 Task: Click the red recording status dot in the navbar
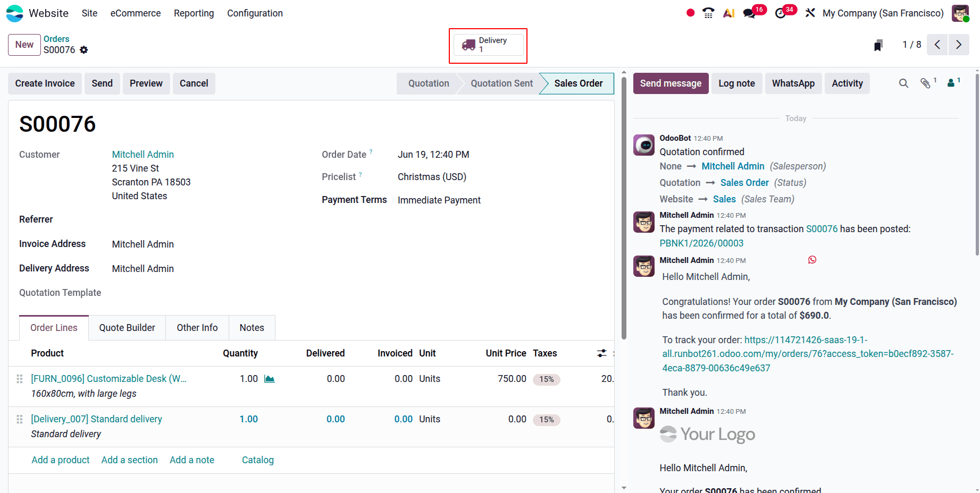coord(690,13)
